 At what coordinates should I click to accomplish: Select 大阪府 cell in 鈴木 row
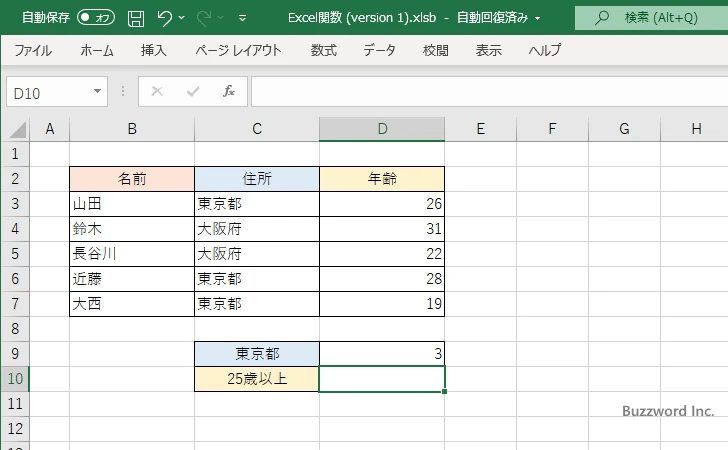257,229
